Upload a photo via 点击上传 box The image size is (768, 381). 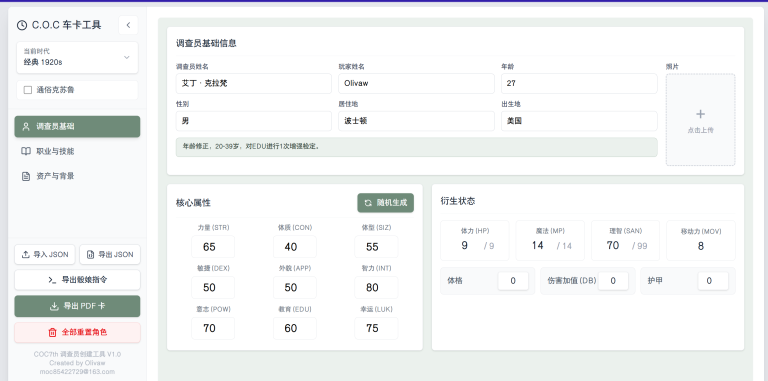pyautogui.click(x=700, y=119)
